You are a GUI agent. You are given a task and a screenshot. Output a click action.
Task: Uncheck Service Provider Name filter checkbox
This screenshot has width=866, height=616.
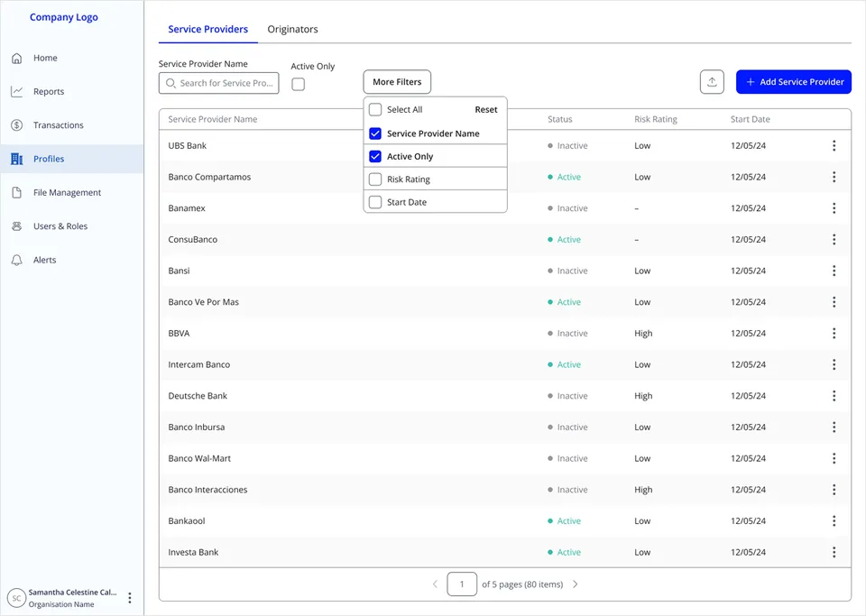375,133
